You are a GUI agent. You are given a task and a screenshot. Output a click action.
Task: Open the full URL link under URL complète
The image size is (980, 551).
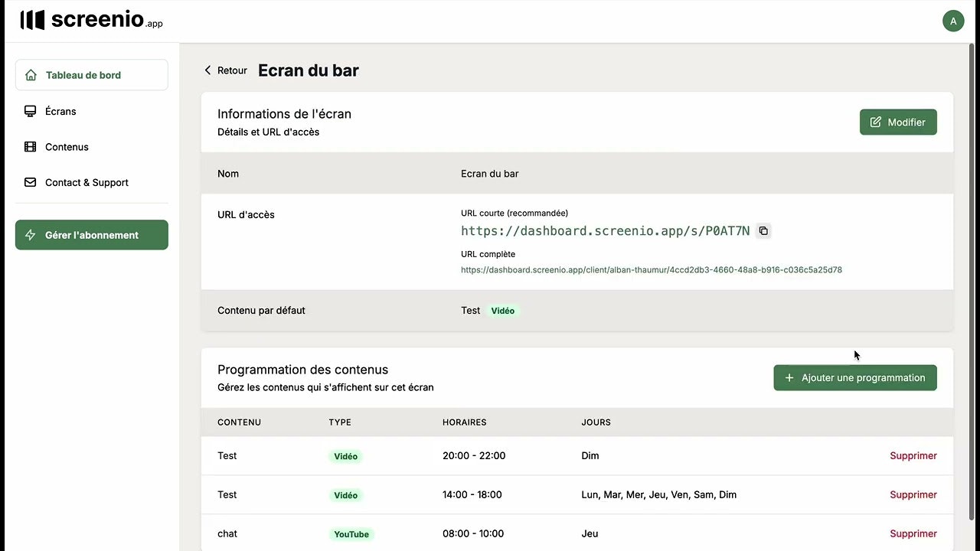652,270
